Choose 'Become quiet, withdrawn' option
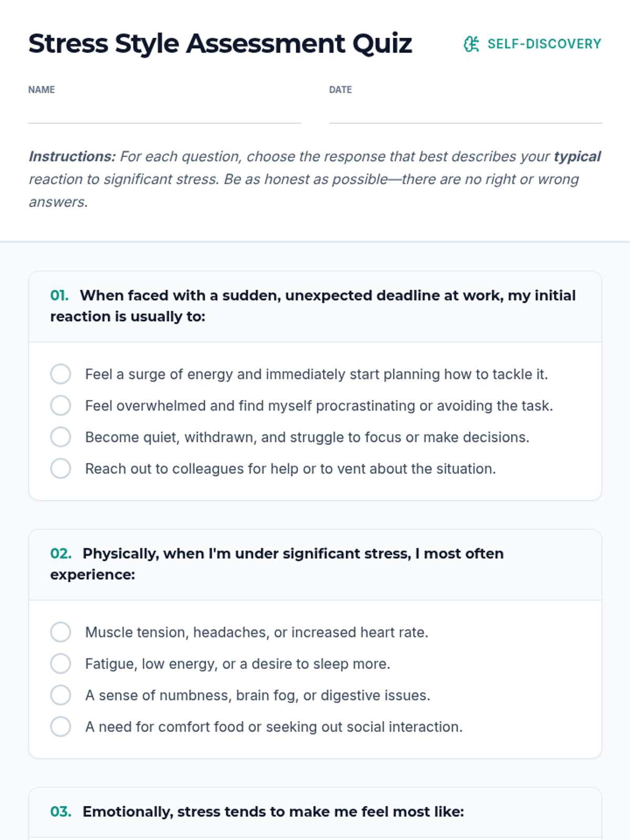Image resolution: width=630 pixels, height=840 pixels. [61, 437]
